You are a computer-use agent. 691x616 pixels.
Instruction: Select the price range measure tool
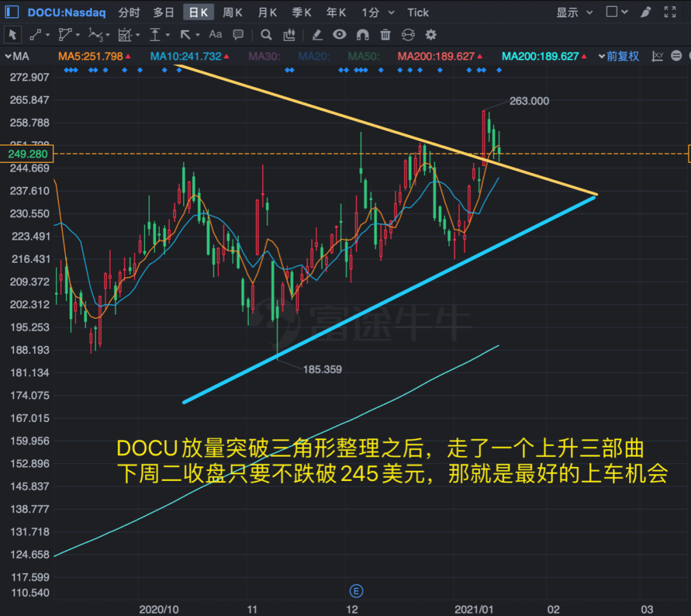(155, 35)
